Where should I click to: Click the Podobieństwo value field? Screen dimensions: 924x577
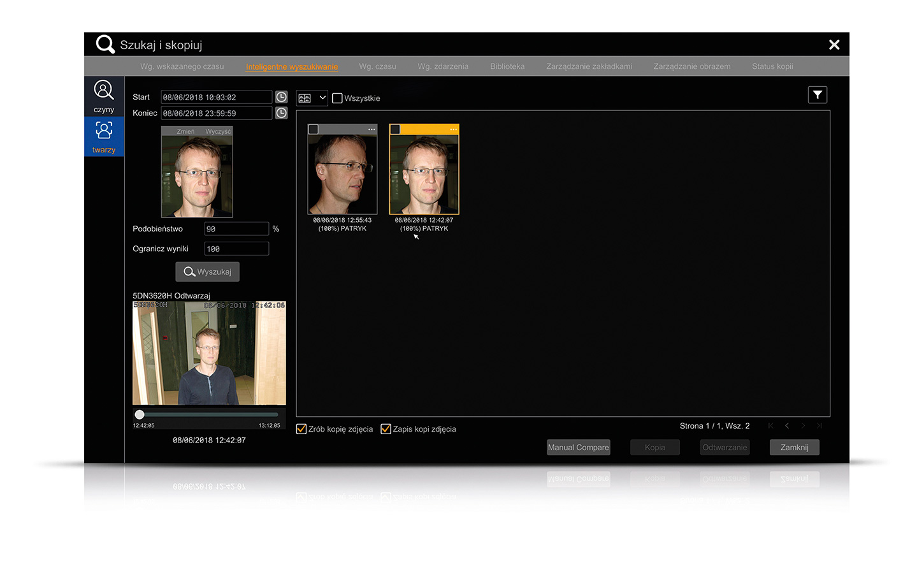(236, 229)
